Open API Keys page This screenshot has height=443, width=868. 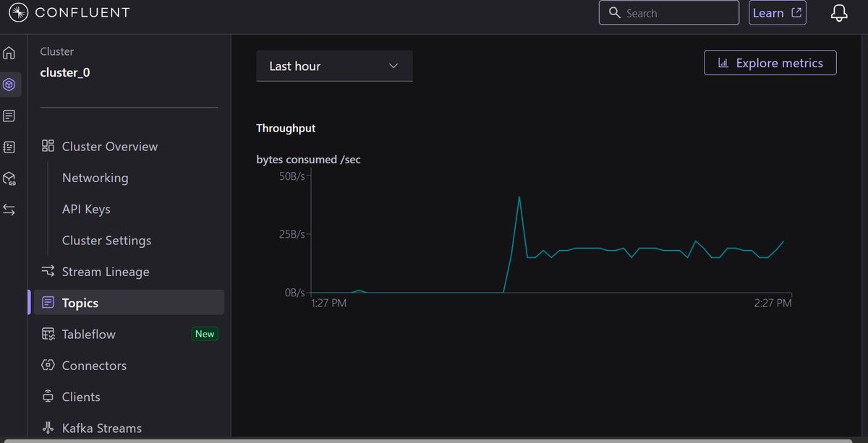point(86,209)
